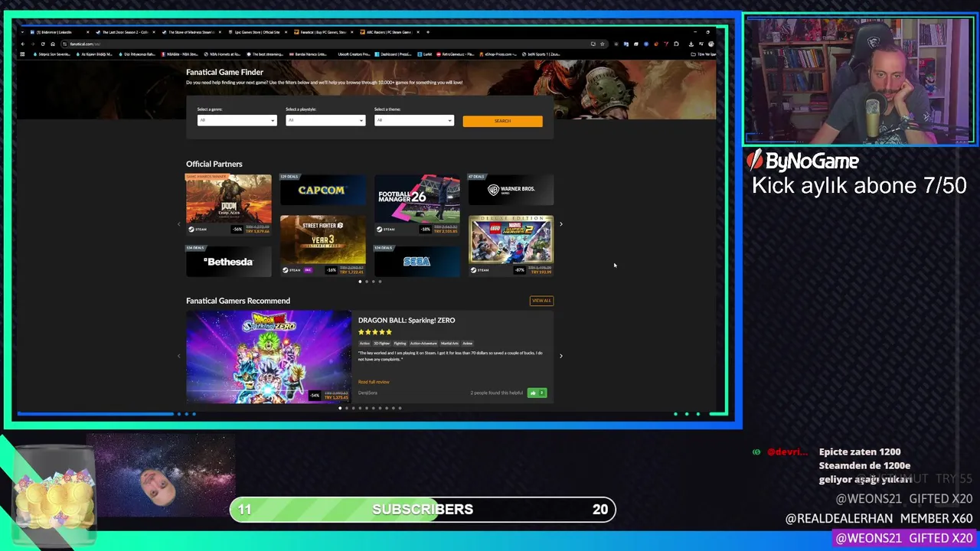Advance Official Partners carousel with right arrow
Screen dimensions: 980x551
[560, 224]
